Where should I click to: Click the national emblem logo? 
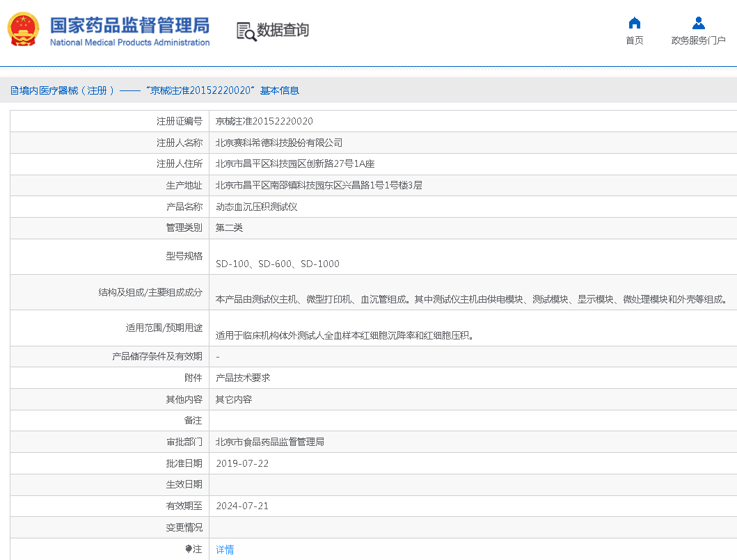(x=24, y=30)
